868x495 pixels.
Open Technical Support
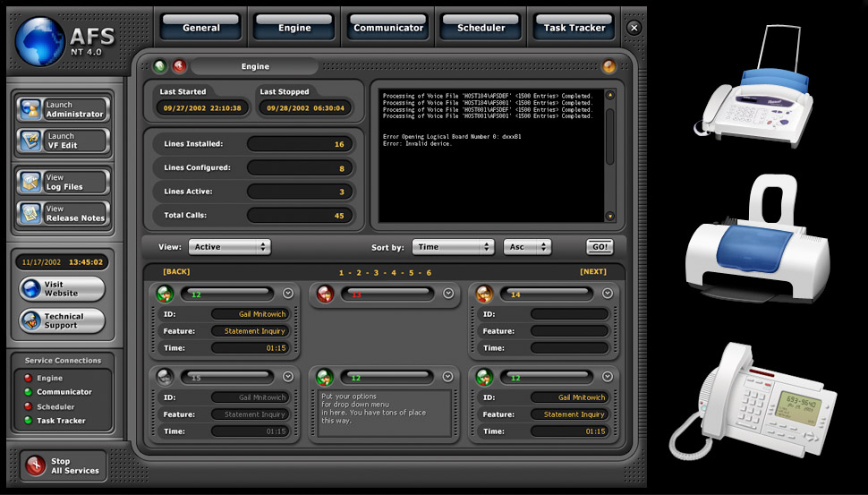point(62,320)
